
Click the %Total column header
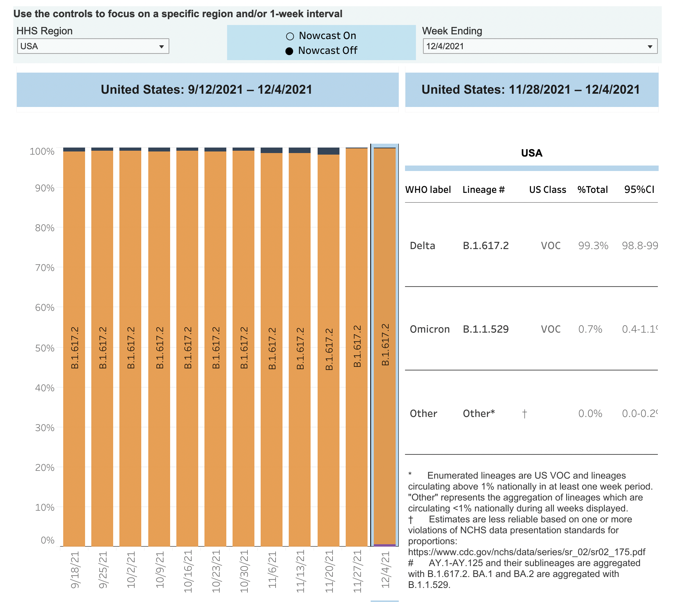pos(592,190)
